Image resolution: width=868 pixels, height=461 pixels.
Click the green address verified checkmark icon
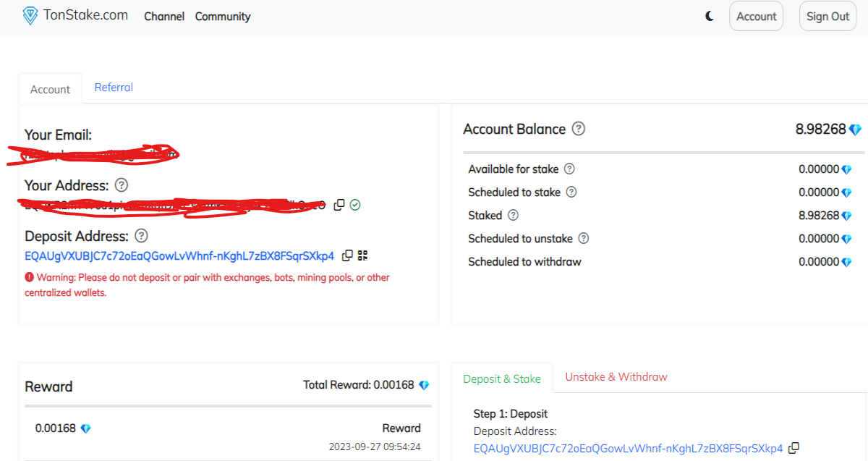pyautogui.click(x=355, y=205)
